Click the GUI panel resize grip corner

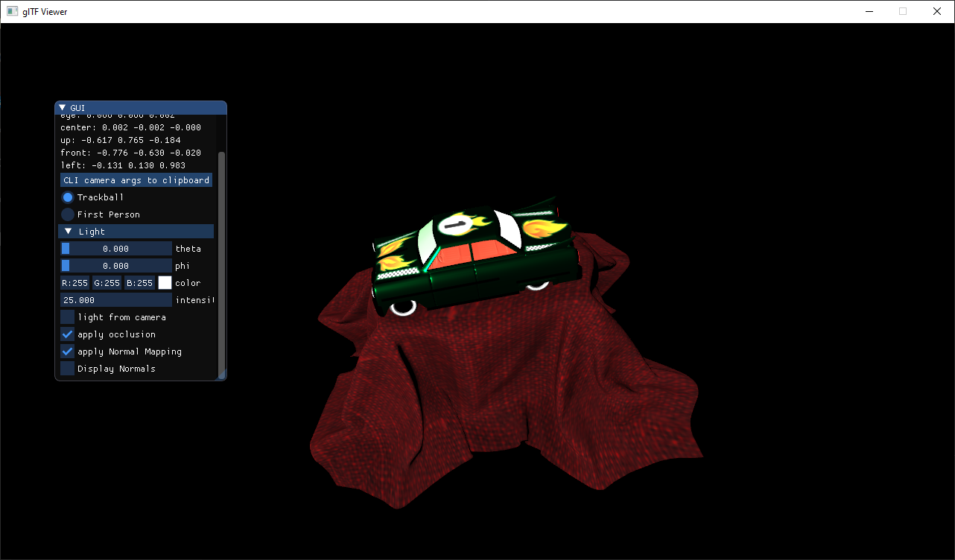pyautogui.click(x=221, y=376)
